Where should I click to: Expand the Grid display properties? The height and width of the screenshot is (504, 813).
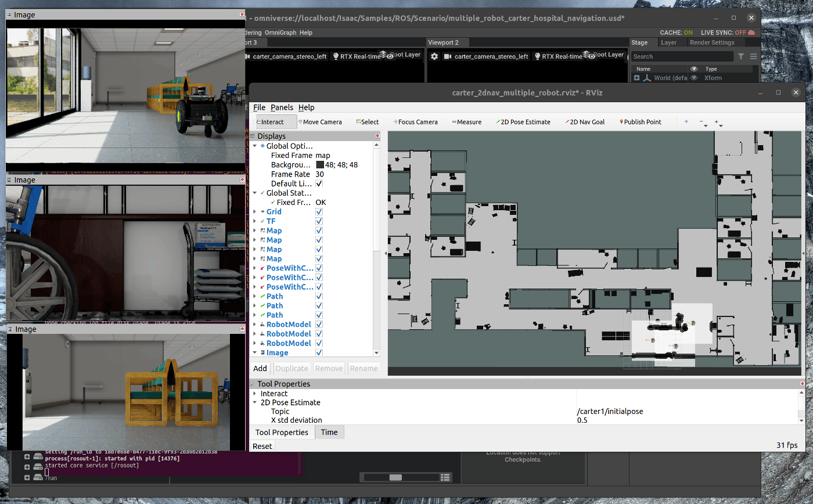pyautogui.click(x=254, y=212)
